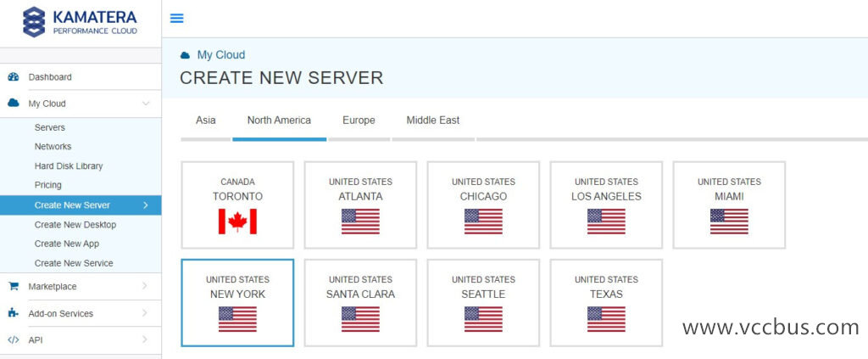This screenshot has width=868, height=359.
Task: Select the Santa Clara datacenter tile
Action: pyautogui.click(x=360, y=302)
